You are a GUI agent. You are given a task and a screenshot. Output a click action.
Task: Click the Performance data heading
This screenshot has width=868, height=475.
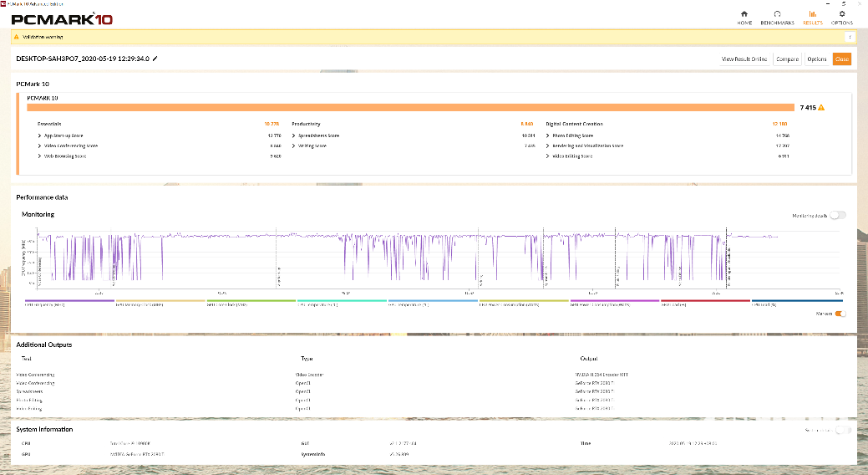pos(42,197)
